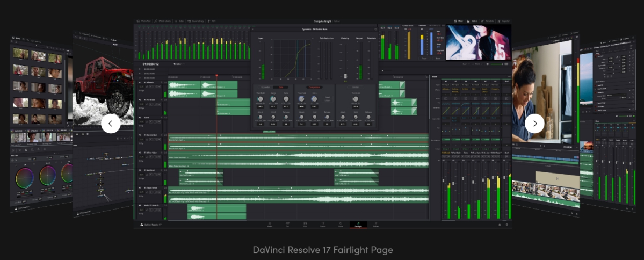Mute the A7 FX Tokyo Street track
Image resolution: width=644 pixels, height=260 pixels.
(159, 192)
